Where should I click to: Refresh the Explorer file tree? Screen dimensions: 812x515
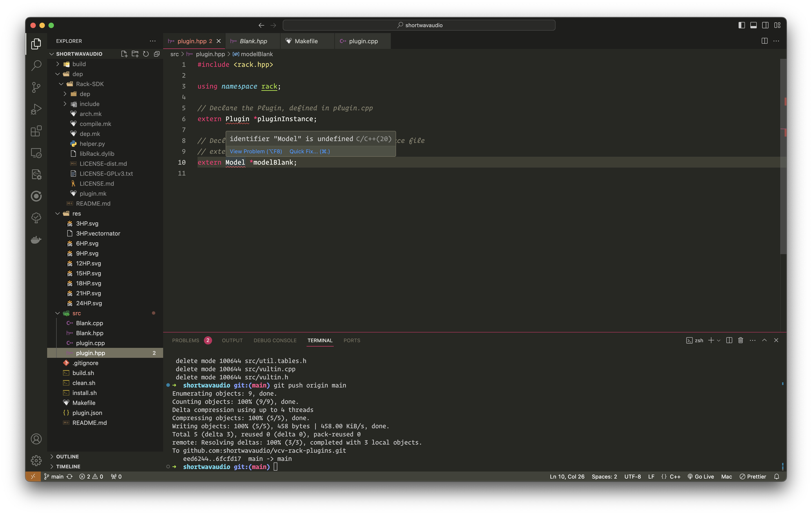(x=146, y=54)
